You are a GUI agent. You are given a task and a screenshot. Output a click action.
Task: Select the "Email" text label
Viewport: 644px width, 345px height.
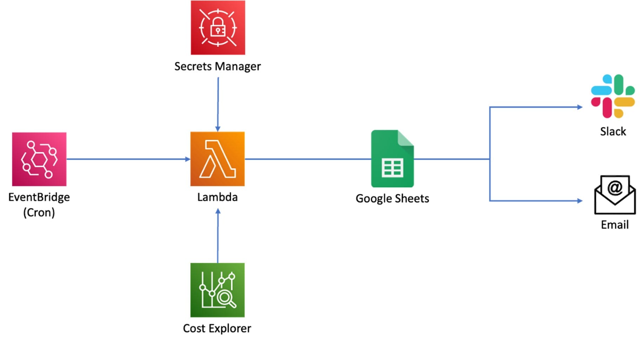pos(615,225)
